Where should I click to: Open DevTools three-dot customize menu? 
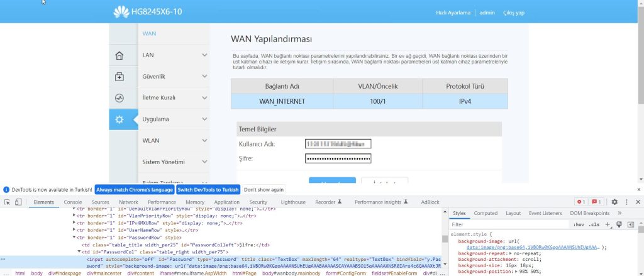(626, 202)
